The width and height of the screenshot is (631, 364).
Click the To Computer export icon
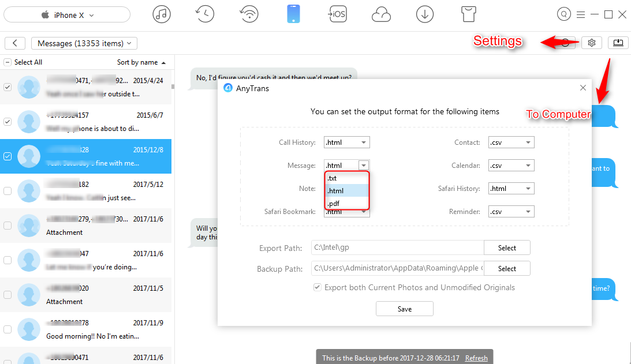[x=618, y=43]
